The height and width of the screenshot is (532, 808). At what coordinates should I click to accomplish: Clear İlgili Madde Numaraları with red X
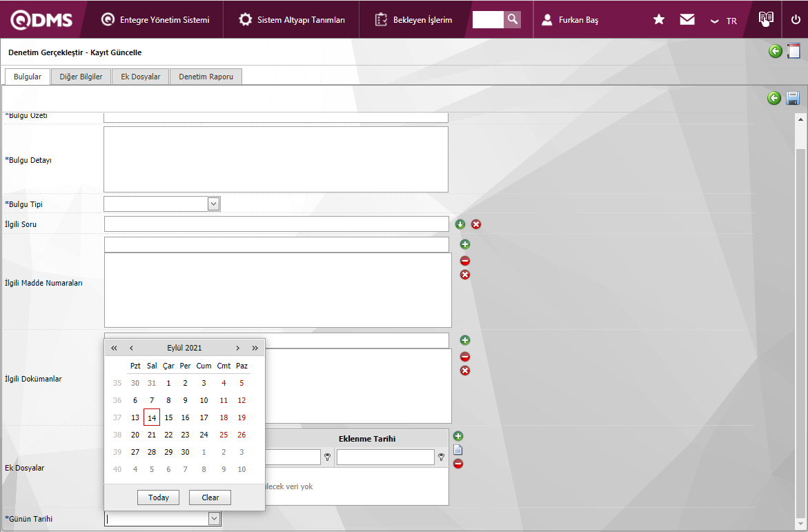(x=465, y=275)
